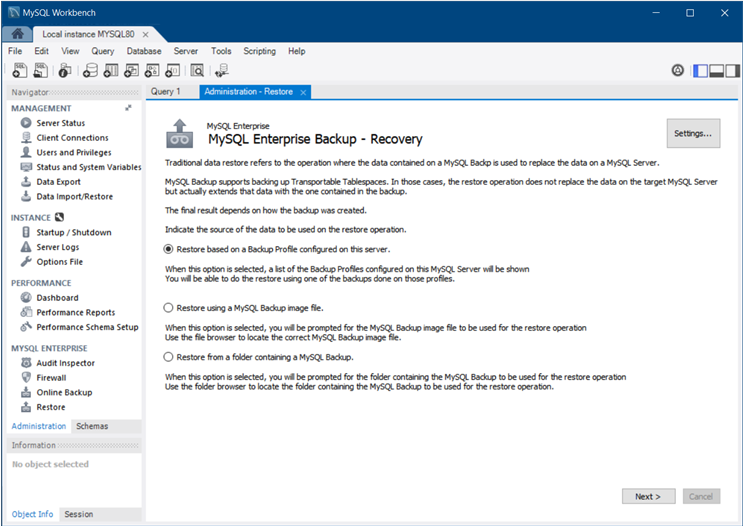Click the create new schema toolbar icon

pos(90,70)
